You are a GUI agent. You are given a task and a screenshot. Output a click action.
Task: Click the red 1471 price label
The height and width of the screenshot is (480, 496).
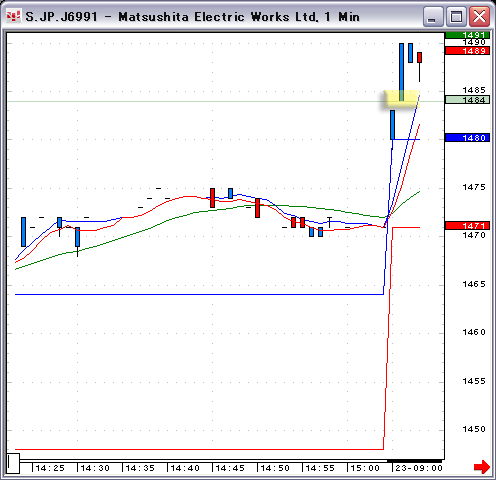pos(467,226)
